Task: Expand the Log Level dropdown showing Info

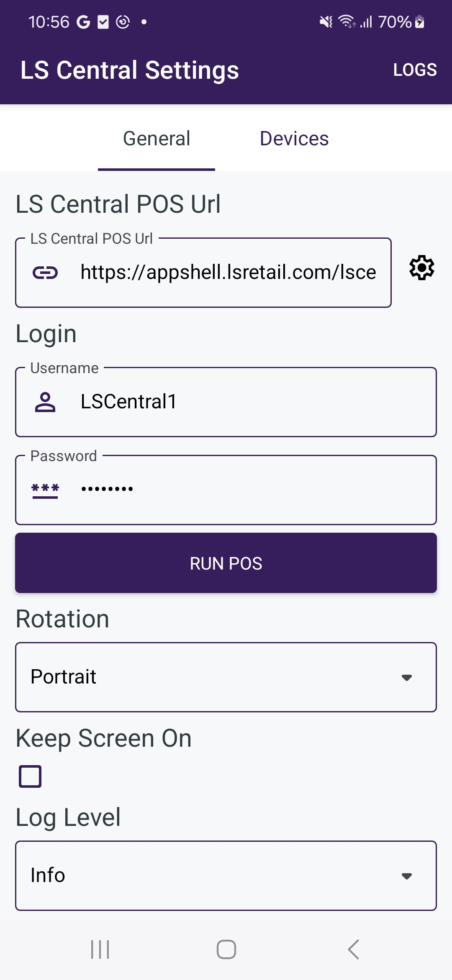Action: pos(226,876)
